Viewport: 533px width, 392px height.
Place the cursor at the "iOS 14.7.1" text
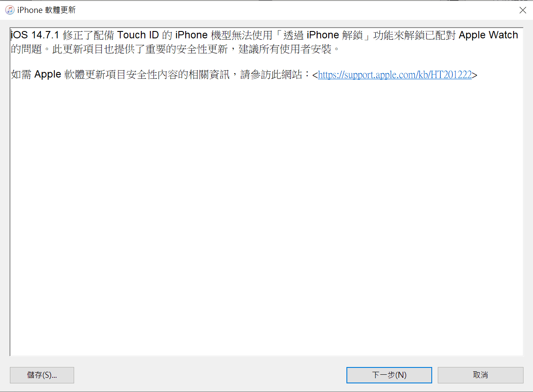click(35, 35)
